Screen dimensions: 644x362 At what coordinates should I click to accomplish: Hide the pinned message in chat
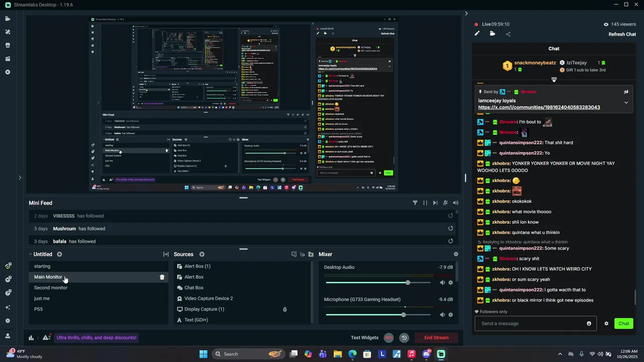click(x=626, y=92)
